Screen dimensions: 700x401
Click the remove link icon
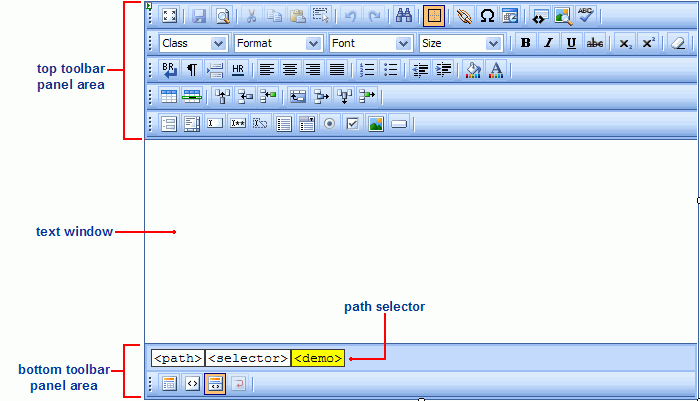(464, 16)
